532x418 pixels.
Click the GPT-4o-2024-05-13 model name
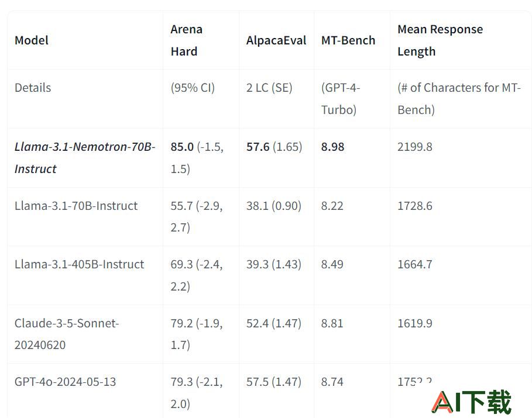(x=65, y=382)
